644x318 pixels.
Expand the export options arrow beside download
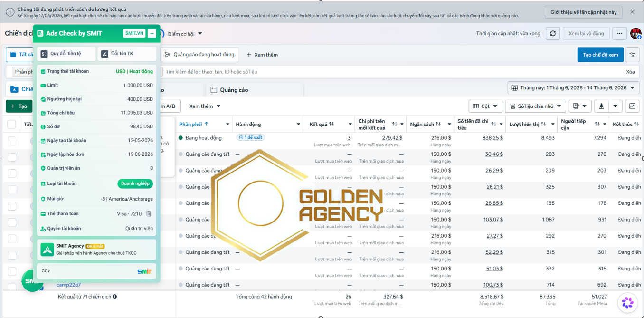(x=615, y=106)
